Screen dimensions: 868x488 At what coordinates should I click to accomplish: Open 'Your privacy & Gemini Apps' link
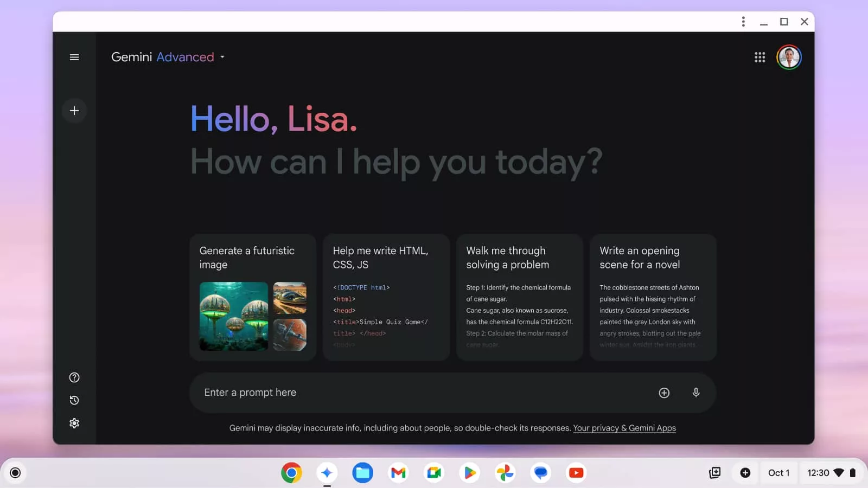click(624, 428)
